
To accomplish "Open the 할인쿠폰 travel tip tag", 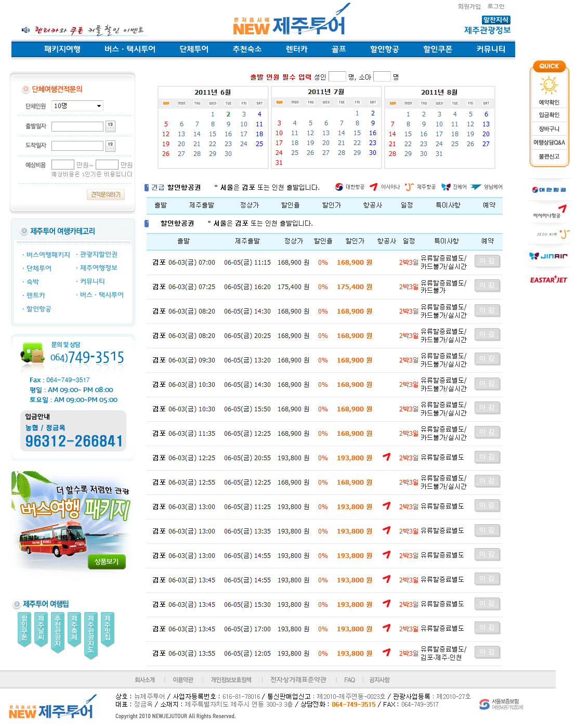I will point(24,630).
